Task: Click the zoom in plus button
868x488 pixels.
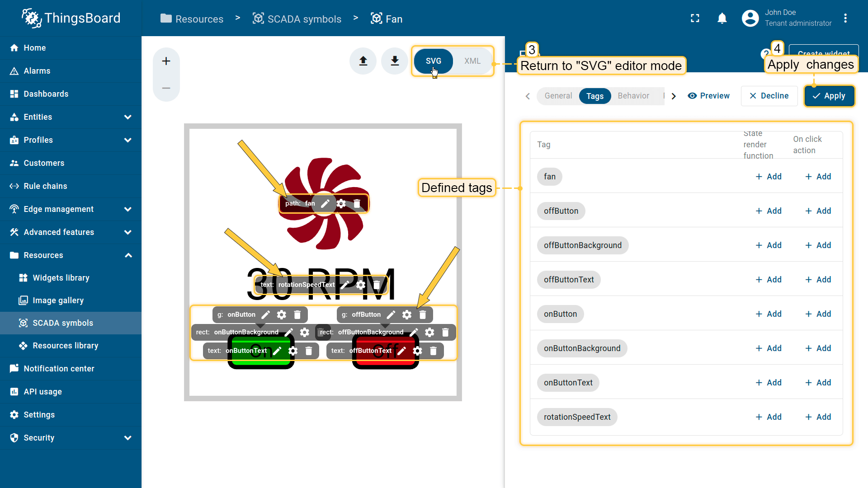Action: 166,61
